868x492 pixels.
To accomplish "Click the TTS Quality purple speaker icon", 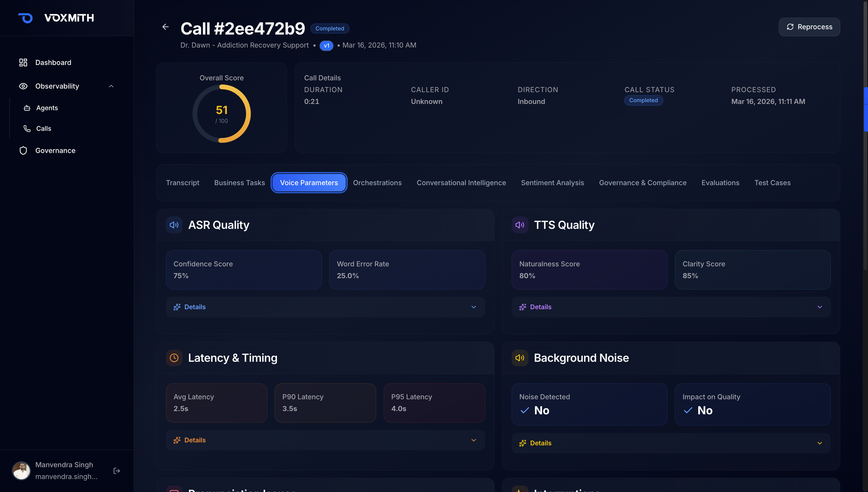I will [x=520, y=225].
